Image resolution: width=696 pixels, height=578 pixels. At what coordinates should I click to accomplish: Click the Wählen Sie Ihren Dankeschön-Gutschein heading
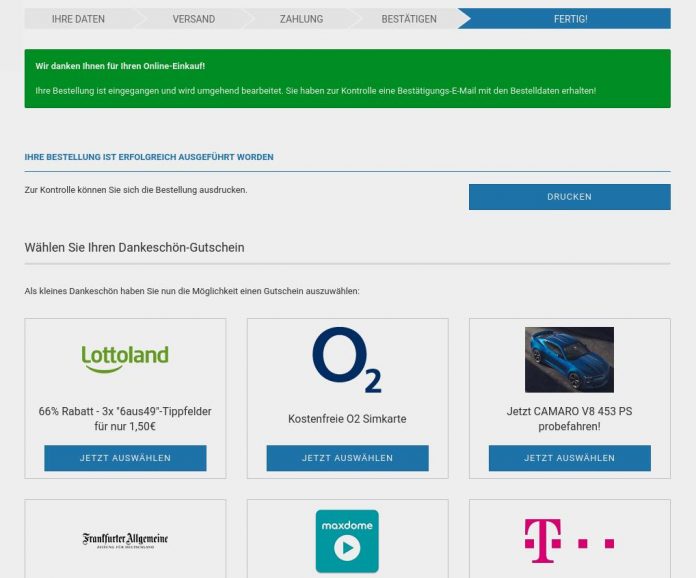coord(134,247)
